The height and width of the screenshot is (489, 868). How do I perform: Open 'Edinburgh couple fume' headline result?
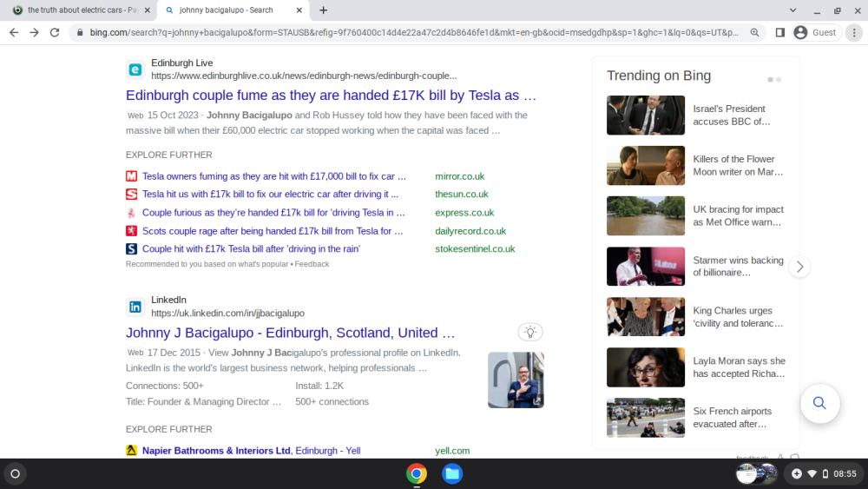[x=331, y=96]
